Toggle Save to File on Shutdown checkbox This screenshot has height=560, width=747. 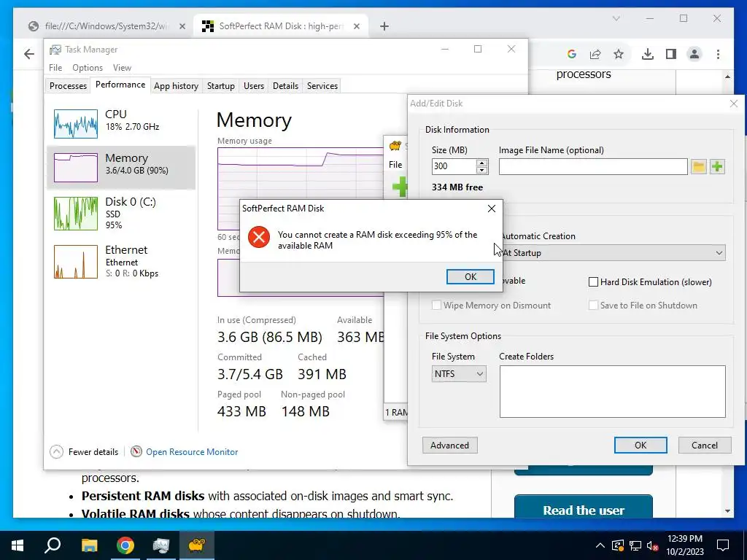[x=593, y=306]
